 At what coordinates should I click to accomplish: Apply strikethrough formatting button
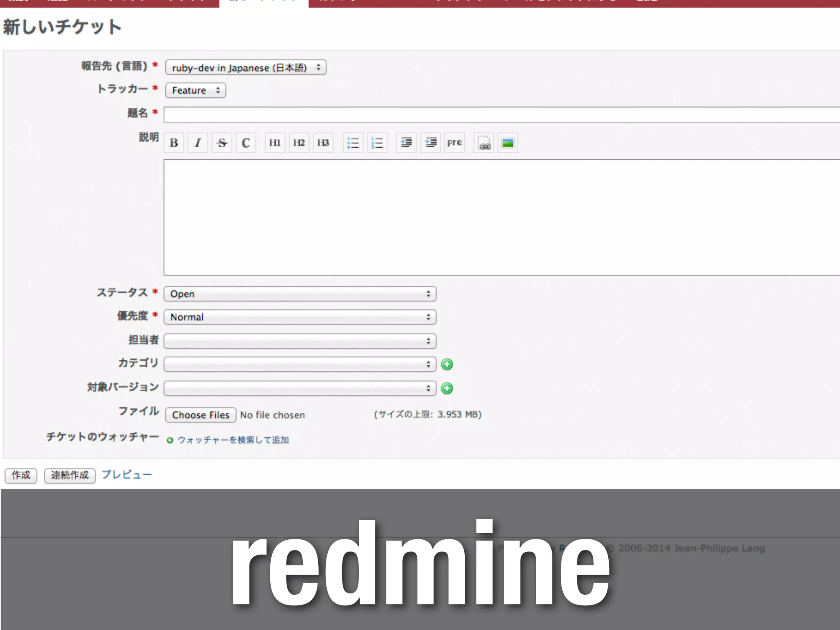(222, 143)
